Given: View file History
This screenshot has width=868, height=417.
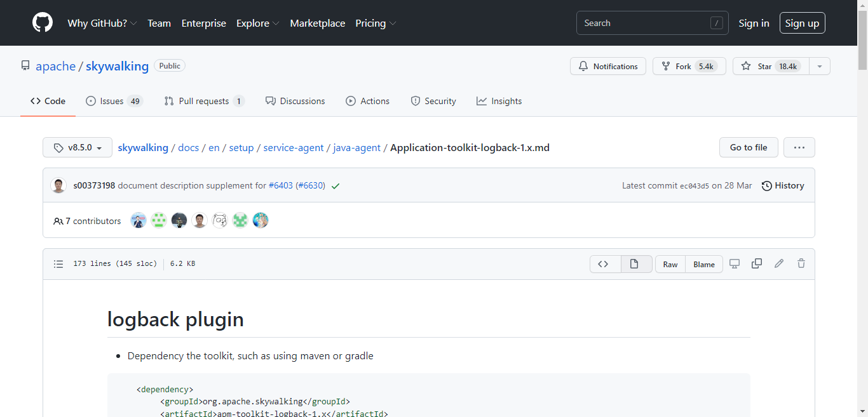Looking at the screenshot, I should pyautogui.click(x=783, y=185).
